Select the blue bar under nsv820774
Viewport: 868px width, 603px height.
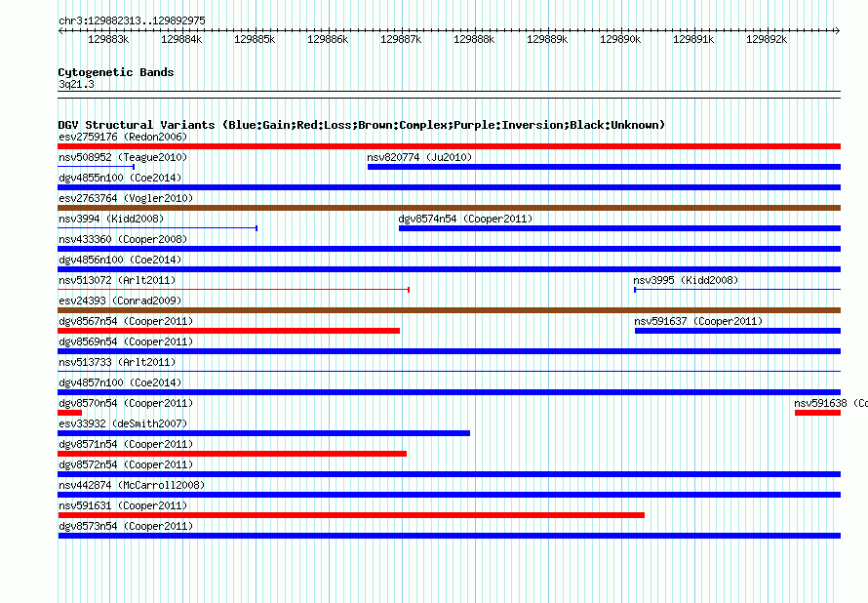tap(604, 167)
